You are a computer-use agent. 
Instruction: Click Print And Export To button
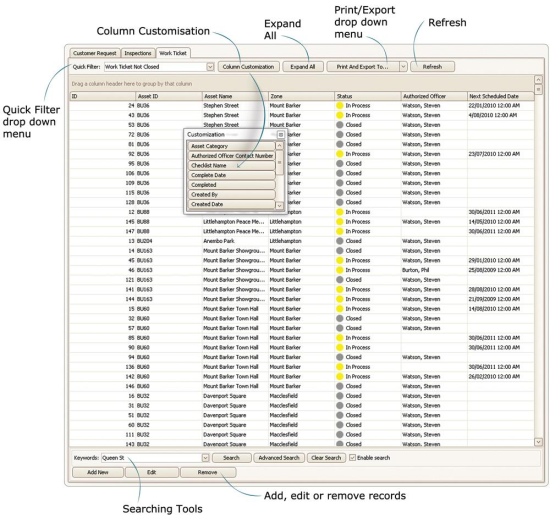point(363,67)
